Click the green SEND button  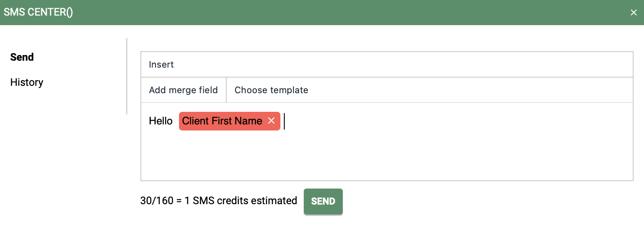pyautogui.click(x=323, y=201)
